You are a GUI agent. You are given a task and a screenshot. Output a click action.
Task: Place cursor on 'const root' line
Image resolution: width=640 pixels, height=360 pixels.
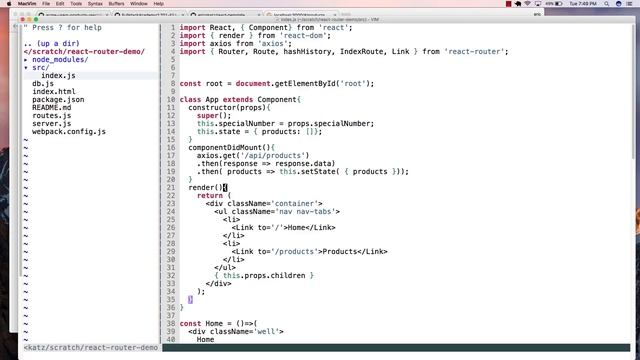pos(277,84)
